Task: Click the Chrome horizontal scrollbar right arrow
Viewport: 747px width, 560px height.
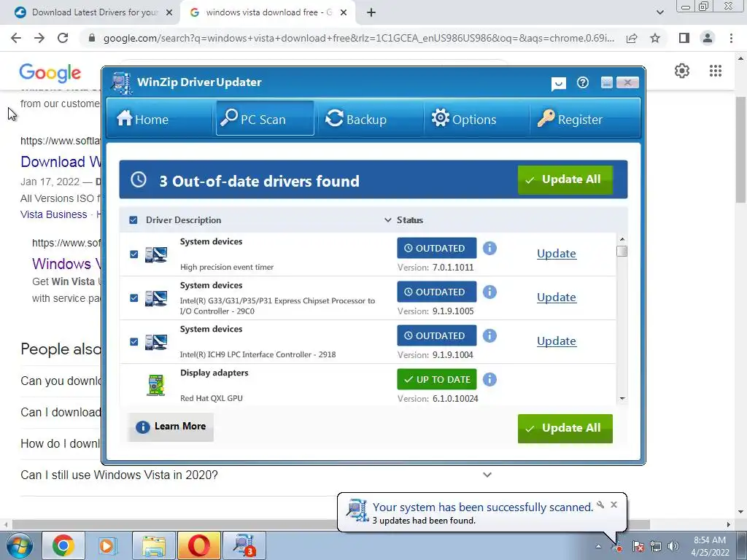Action: 729,524
